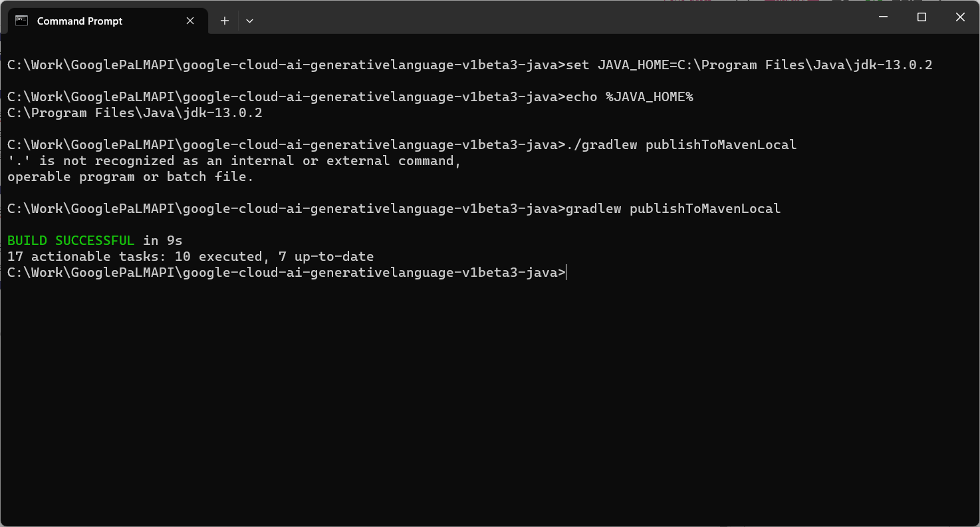Viewport: 980px width, 527px height.
Task: Click the blank terminal area below the prompt
Action: (x=490, y=399)
